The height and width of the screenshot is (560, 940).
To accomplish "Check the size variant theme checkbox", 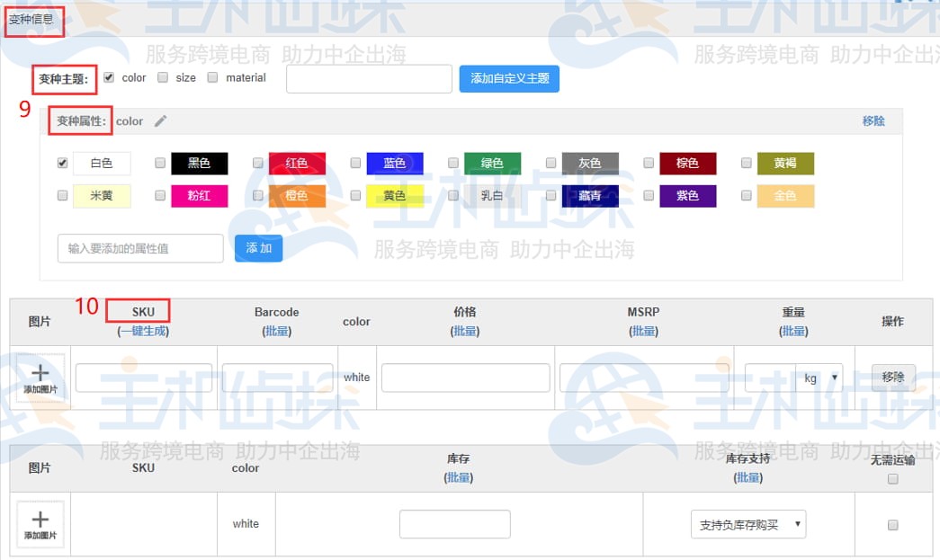I will click(162, 76).
